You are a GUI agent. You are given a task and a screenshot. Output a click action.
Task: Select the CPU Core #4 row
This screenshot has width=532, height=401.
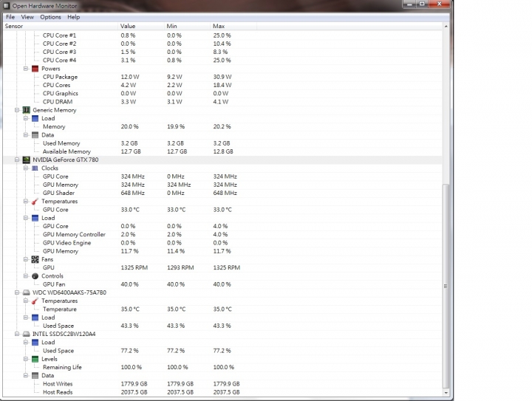tap(222, 61)
